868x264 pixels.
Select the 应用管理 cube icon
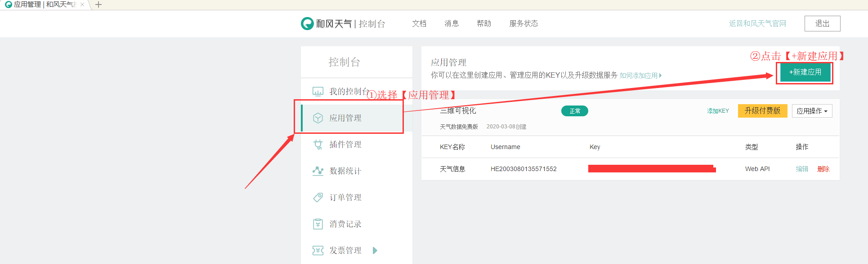(x=318, y=118)
